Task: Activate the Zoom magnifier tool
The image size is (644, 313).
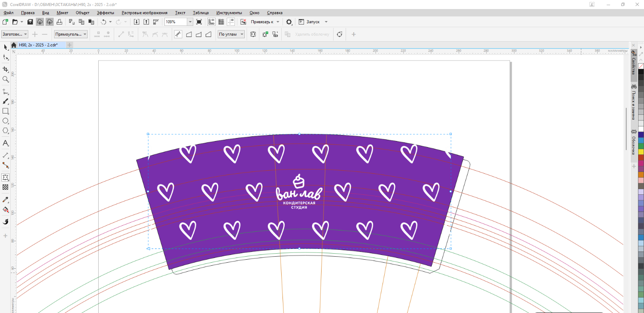Action: pyautogui.click(x=6, y=80)
